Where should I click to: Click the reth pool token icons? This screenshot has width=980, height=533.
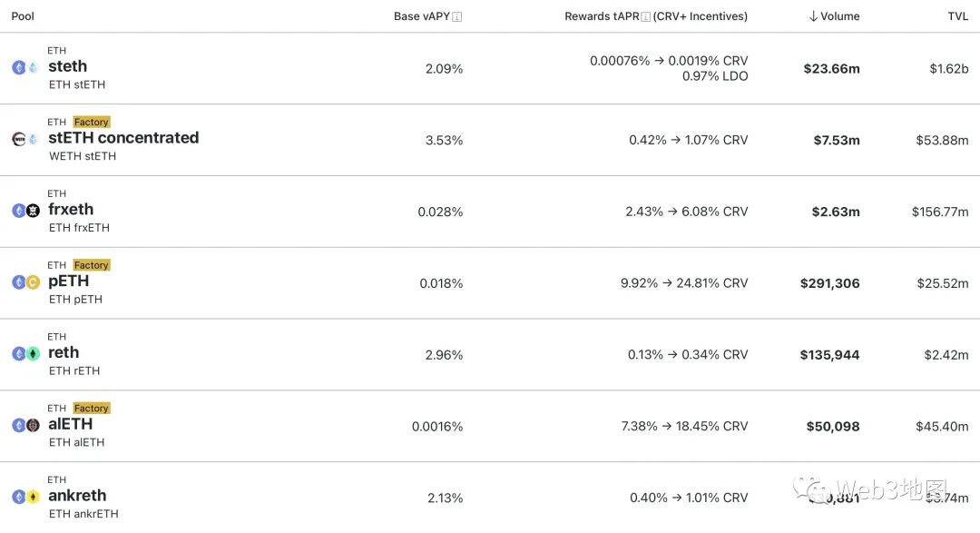(x=25, y=354)
